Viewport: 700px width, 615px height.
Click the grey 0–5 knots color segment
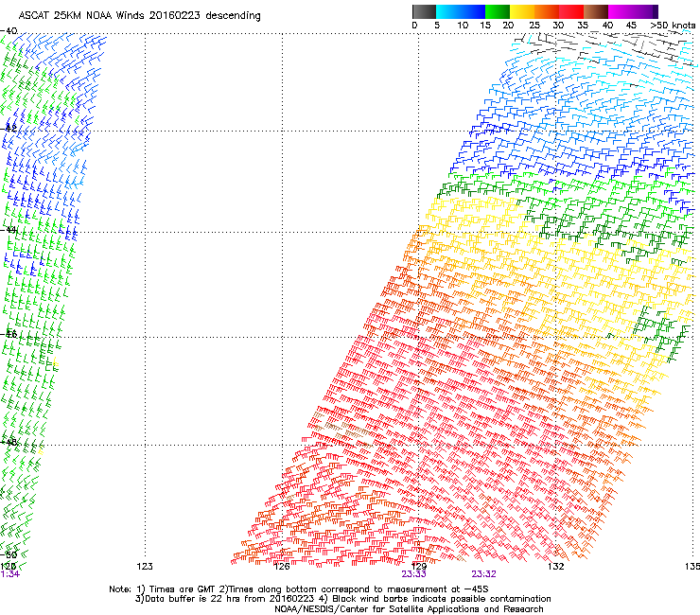(424, 11)
